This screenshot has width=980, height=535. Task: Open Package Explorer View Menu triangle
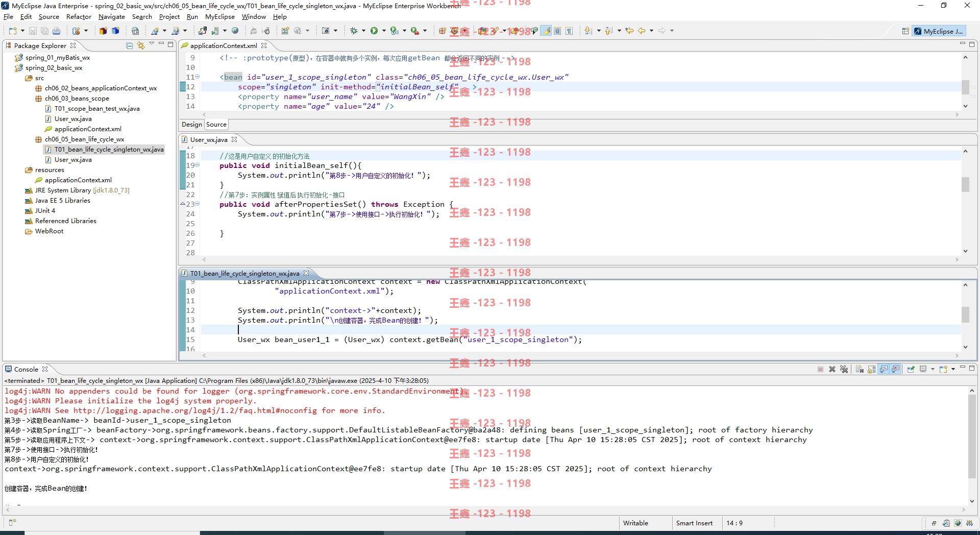pos(152,44)
